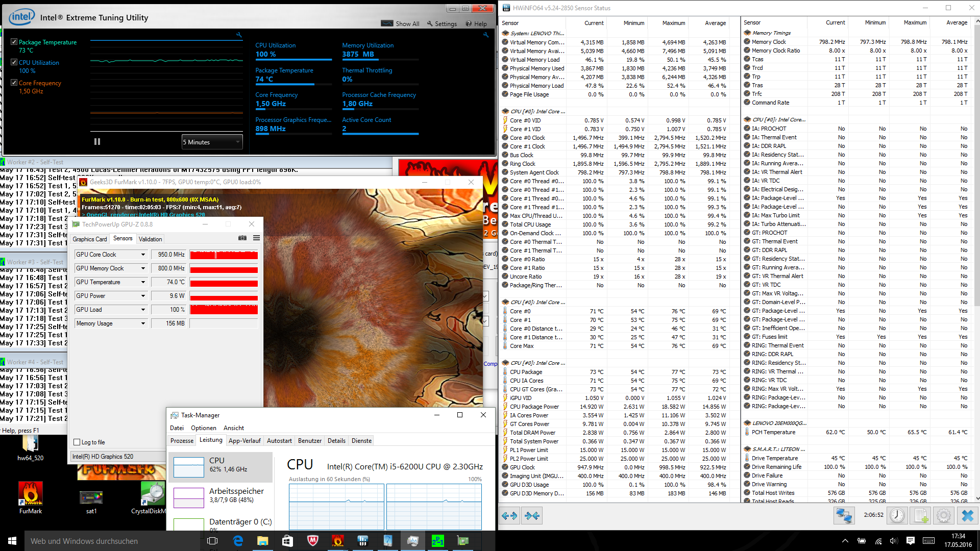
Task: Switch to GPU-Z Validation tab
Action: coord(150,239)
